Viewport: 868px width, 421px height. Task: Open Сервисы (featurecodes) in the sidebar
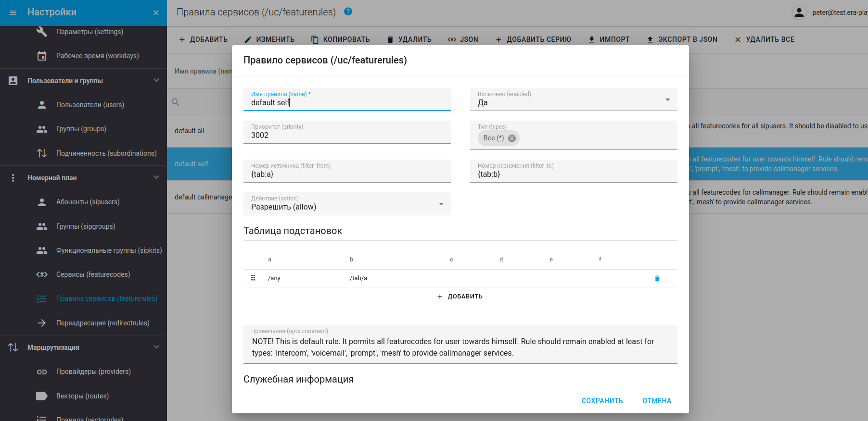tap(93, 274)
